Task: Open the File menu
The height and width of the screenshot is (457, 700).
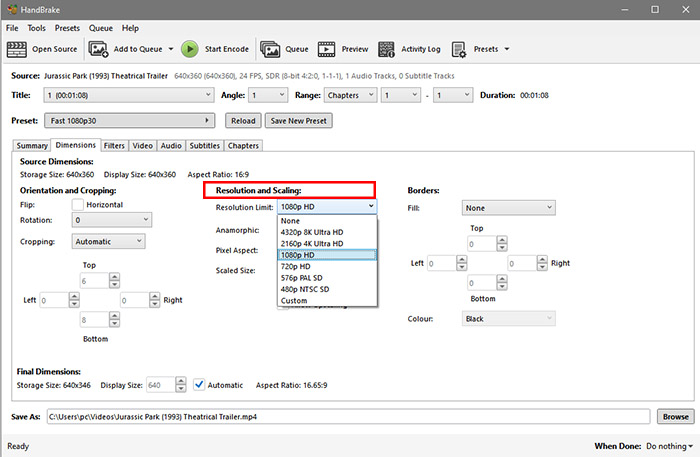Action: [12, 28]
